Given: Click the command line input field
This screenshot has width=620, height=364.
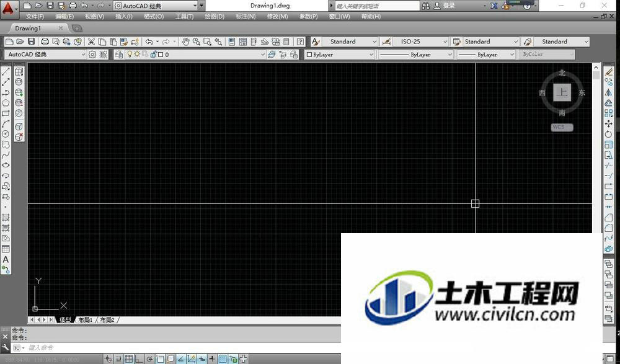Looking at the screenshot, I should 184,348.
